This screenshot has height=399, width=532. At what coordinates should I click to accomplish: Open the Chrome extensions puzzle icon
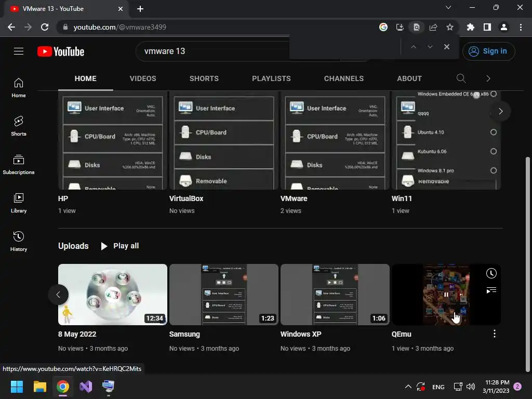coord(470,27)
